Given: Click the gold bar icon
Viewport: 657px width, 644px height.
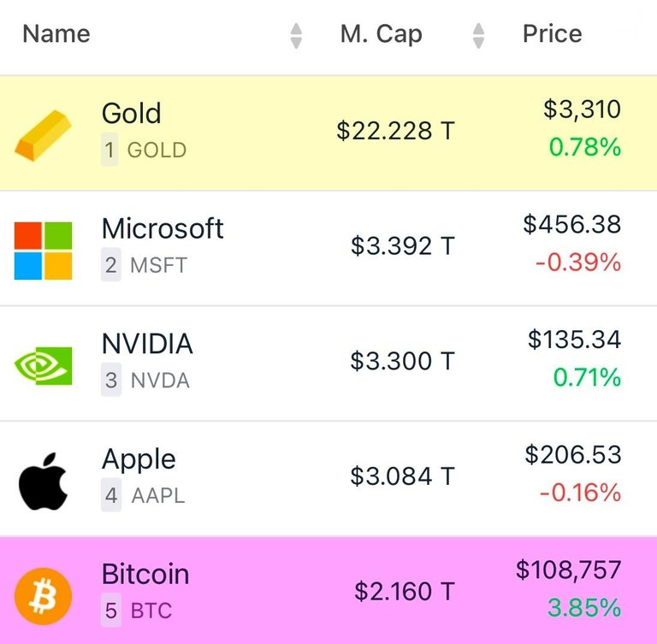Looking at the screenshot, I should point(43,135).
